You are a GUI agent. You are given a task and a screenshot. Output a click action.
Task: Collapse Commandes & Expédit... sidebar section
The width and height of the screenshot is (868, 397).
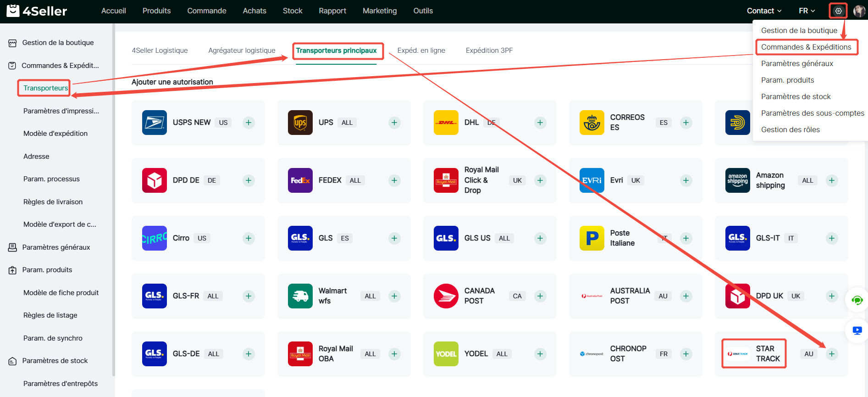point(60,66)
